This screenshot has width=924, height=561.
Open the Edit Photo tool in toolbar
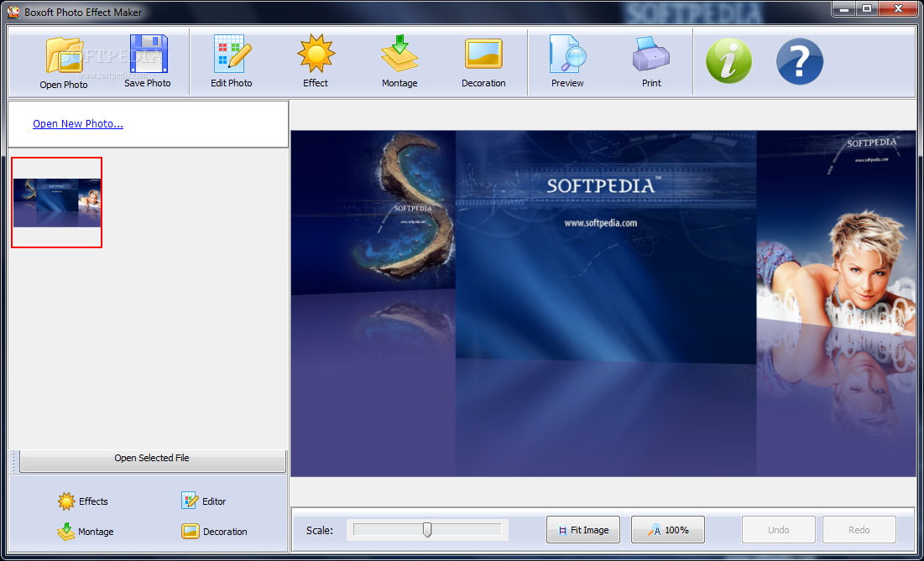232,61
